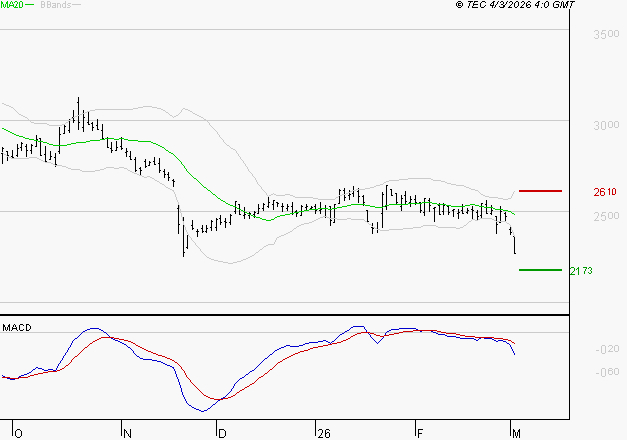Click the N month marker on time axis
This screenshot has width=627, height=440.
[x=127, y=433]
